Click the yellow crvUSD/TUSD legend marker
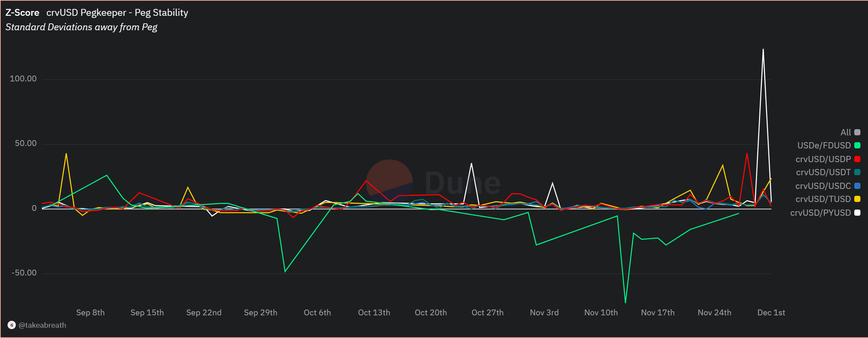This screenshot has height=338, width=868. (857, 199)
